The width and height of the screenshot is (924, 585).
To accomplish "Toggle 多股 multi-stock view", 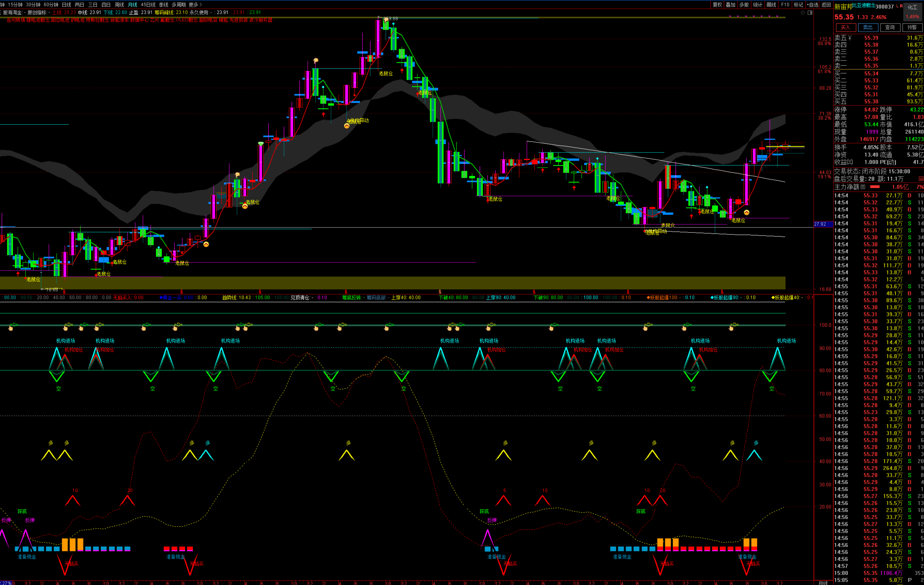I will (744, 5).
